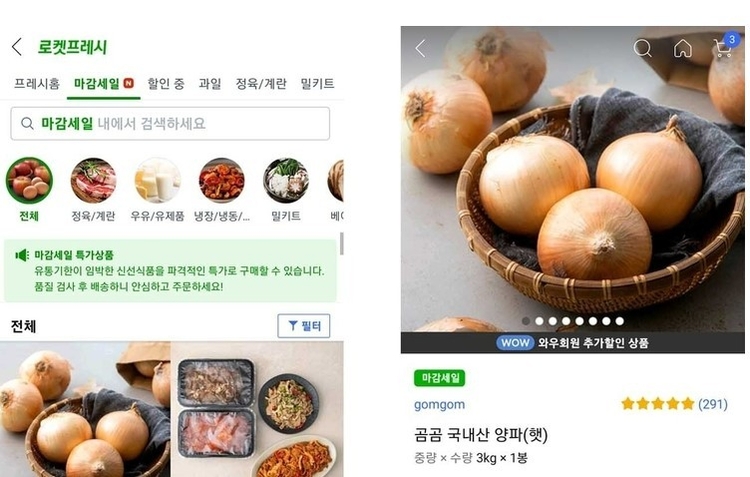Screen dimensions: 750x477
Task: Click the 마감세일 search input field
Action: tap(170, 123)
